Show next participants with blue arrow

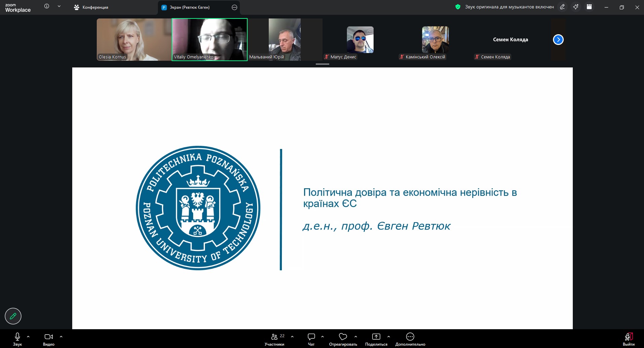[x=558, y=40]
